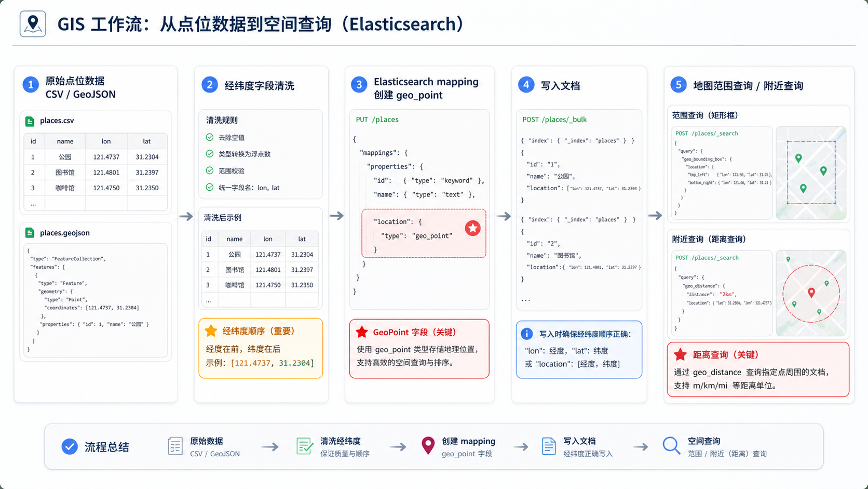Click POST /places/_search in the 范围查询 block

click(707, 134)
